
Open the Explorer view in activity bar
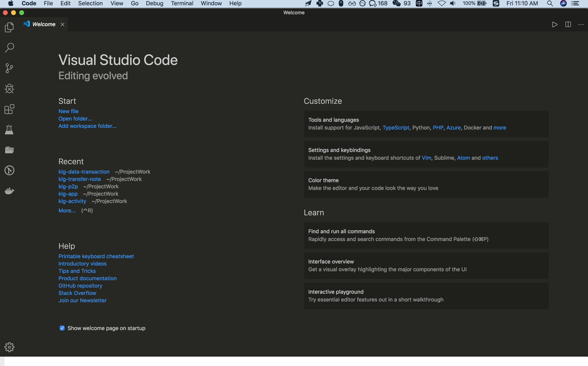pyautogui.click(x=9, y=27)
